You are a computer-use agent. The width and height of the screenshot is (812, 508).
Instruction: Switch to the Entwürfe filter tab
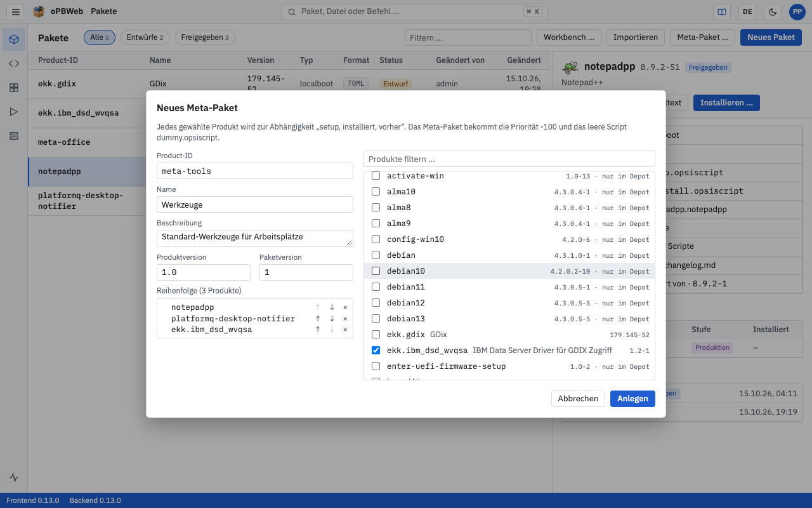click(x=145, y=37)
